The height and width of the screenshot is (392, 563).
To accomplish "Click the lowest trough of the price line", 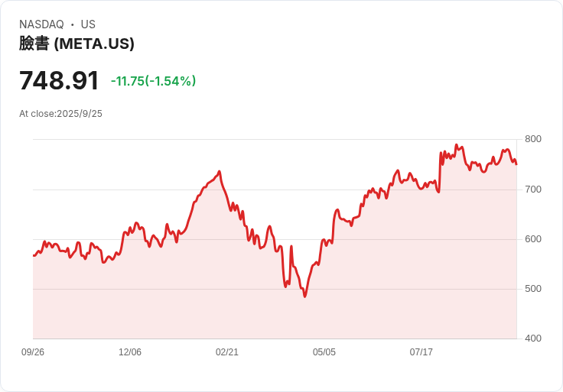I will (x=304, y=296).
